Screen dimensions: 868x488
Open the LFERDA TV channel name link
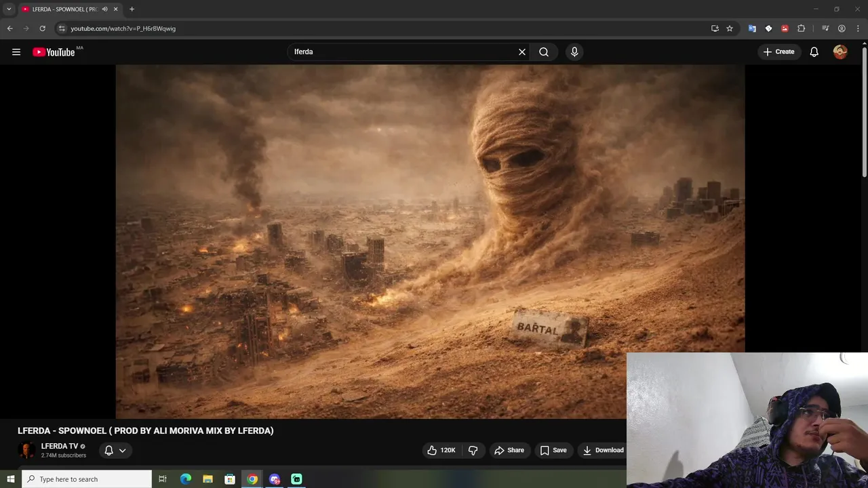60,446
